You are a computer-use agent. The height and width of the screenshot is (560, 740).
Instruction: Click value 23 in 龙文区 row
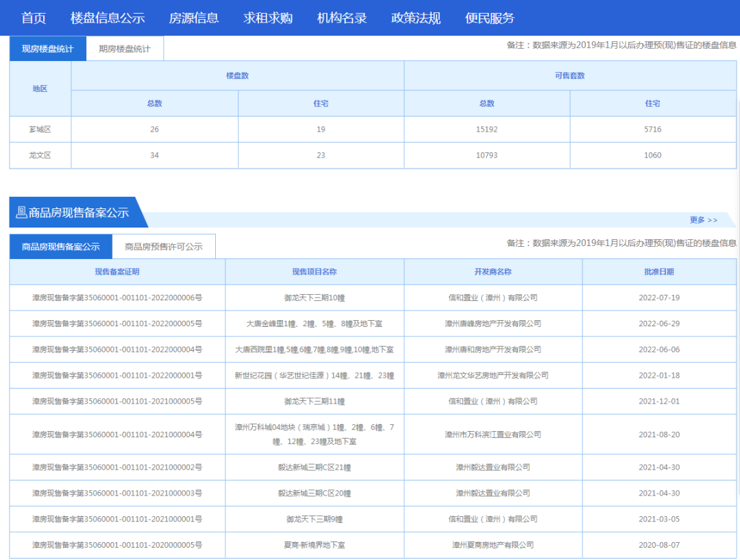click(321, 156)
